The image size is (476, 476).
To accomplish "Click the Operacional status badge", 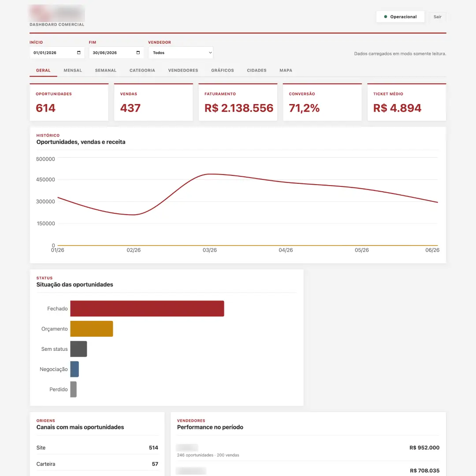I will coord(400,17).
